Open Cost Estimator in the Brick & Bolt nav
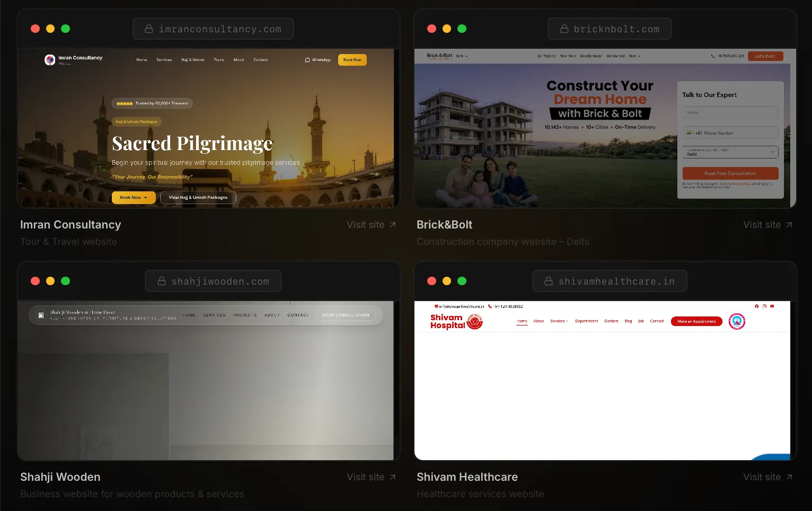Image resolution: width=812 pixels, height=511 pixels. (x=590, y=56)
